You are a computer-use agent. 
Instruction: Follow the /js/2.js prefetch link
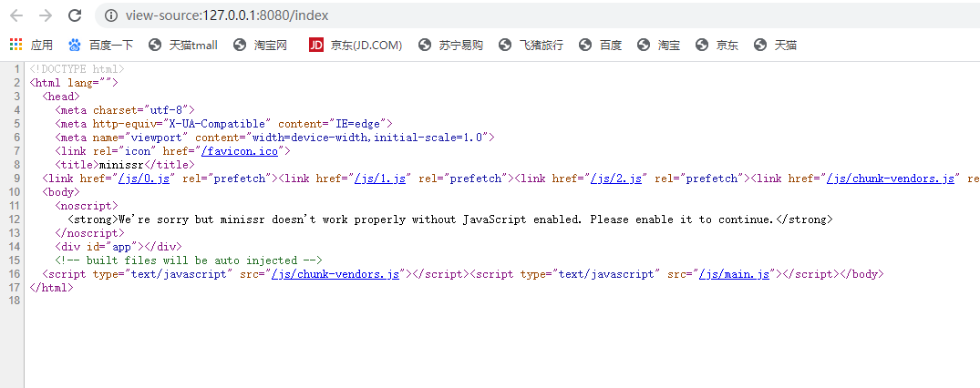616,179
